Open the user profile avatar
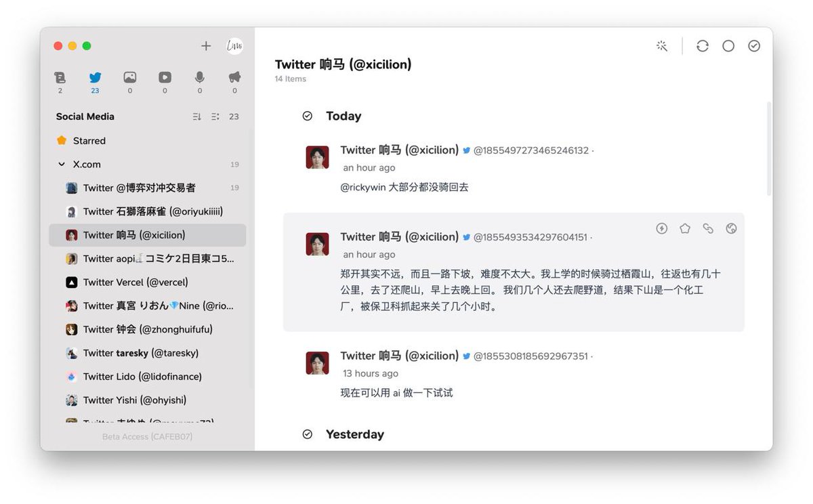Image resolution: width=813 pixels, height=504 pixels. click(x=234, y=46)
